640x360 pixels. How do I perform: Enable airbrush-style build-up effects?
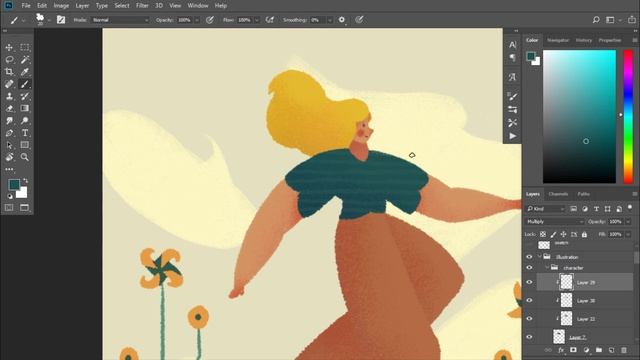270,20
